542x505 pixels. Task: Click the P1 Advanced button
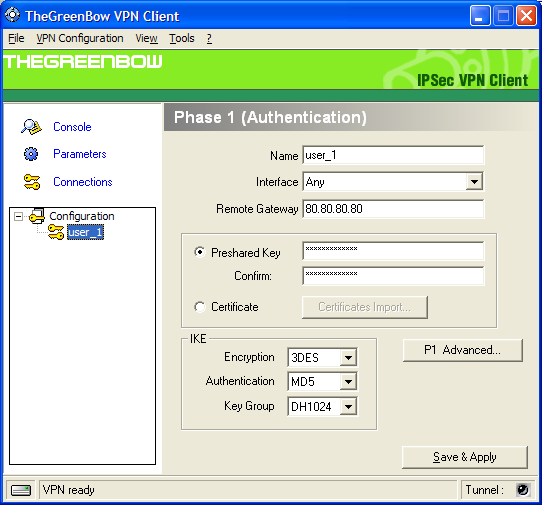point(462,350)
